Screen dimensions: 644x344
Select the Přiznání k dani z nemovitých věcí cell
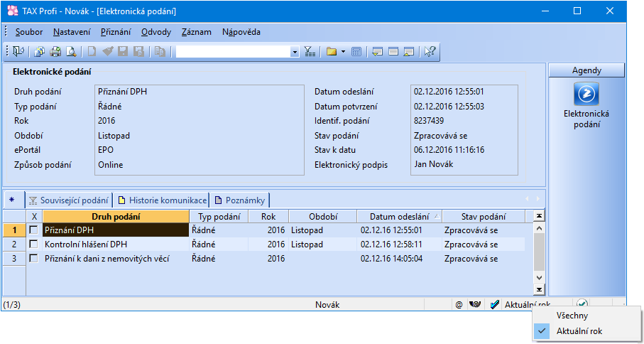click(x=116, y=259)
